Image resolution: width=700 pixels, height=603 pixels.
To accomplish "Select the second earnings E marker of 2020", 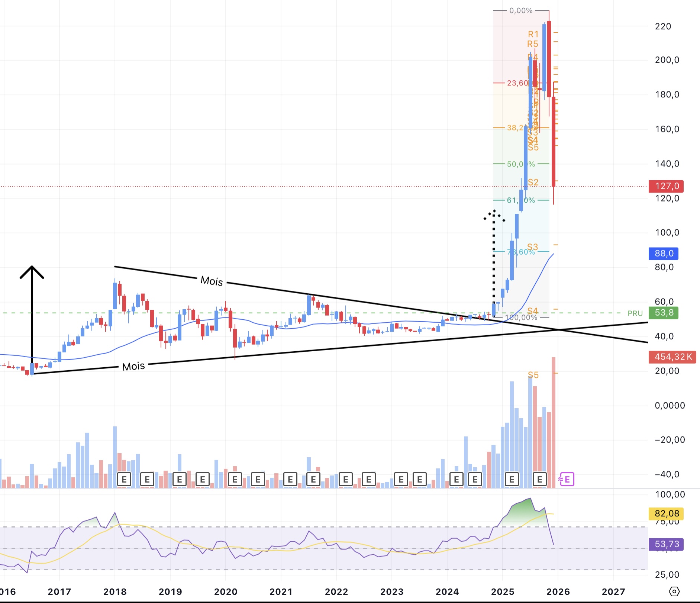I will click(258, 479).
